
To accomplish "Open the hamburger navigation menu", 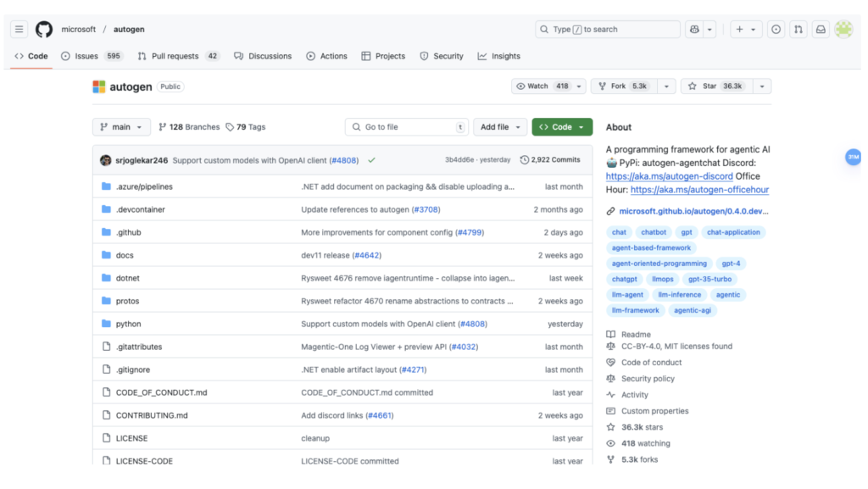I will tap(19, 30).
